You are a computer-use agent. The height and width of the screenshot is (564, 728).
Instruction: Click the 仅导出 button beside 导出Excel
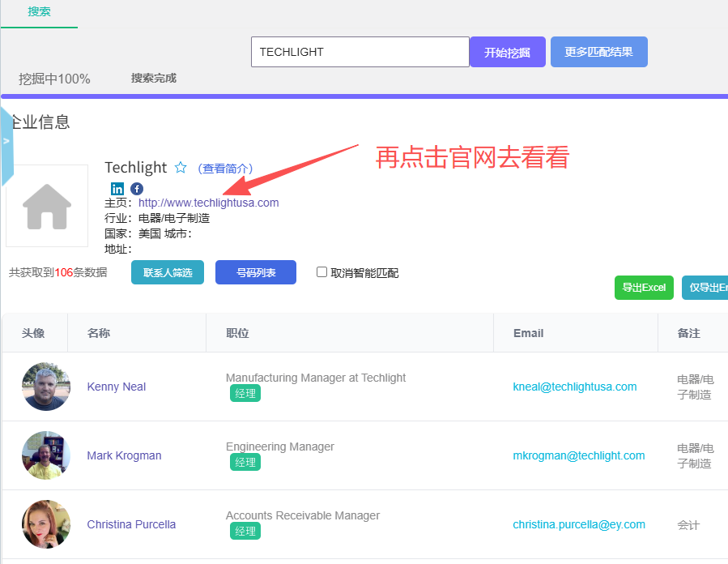click(705, 288)
